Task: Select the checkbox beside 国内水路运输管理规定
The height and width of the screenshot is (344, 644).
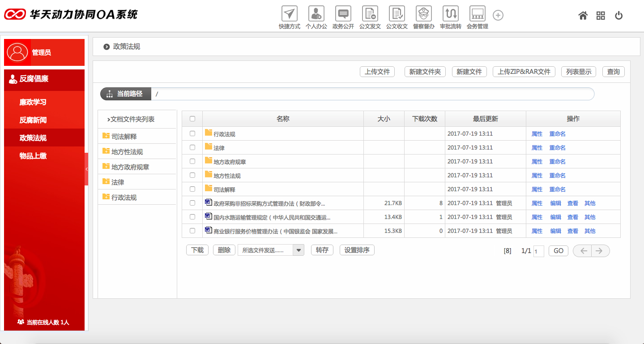Action: click(x=192, y=217)
